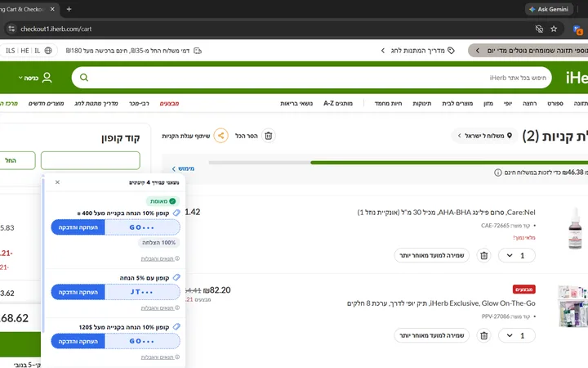Click the browser address bar URL
The height and width of the screenshot is (368, 588).
click(56, 29)
